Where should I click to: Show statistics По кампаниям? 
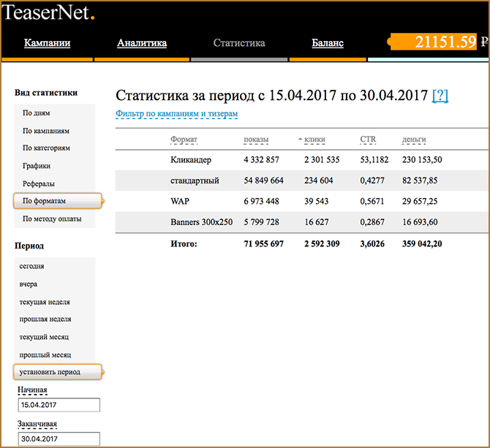pyautogui.click(x=46, y=131)
